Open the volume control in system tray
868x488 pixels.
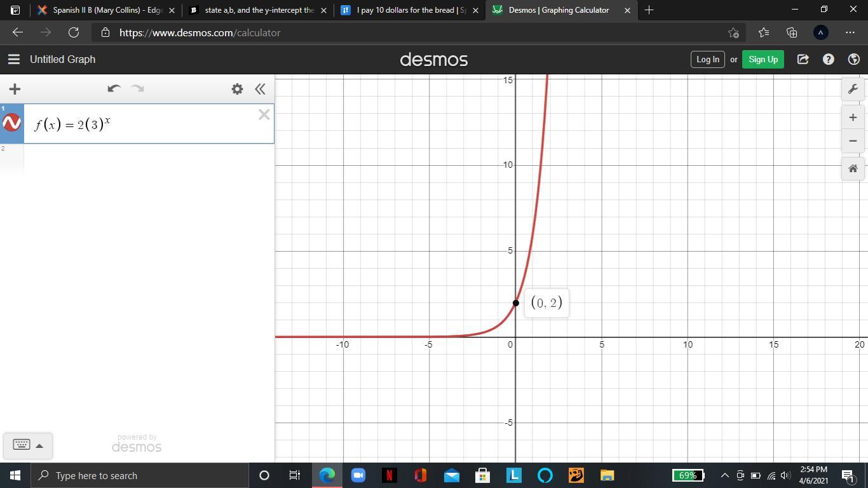(786, 475)
